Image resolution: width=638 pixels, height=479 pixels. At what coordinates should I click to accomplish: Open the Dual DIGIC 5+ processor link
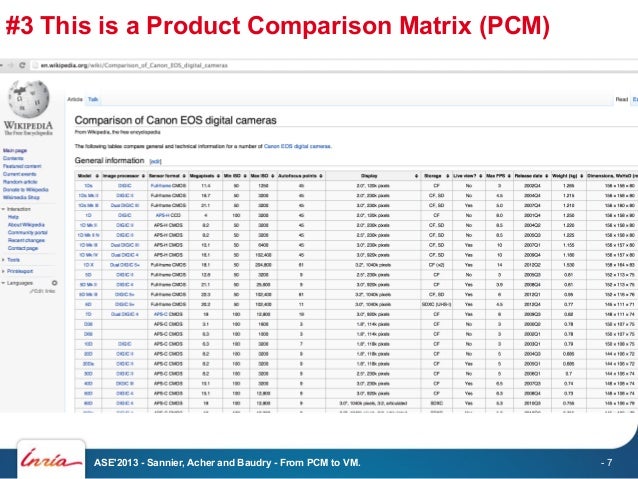(125, 265)
